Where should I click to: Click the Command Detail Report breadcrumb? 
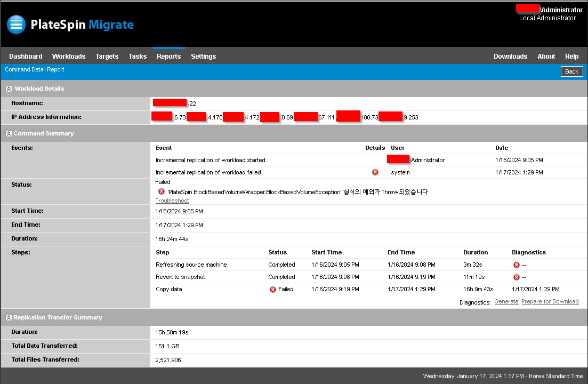(x=35, y=69)
